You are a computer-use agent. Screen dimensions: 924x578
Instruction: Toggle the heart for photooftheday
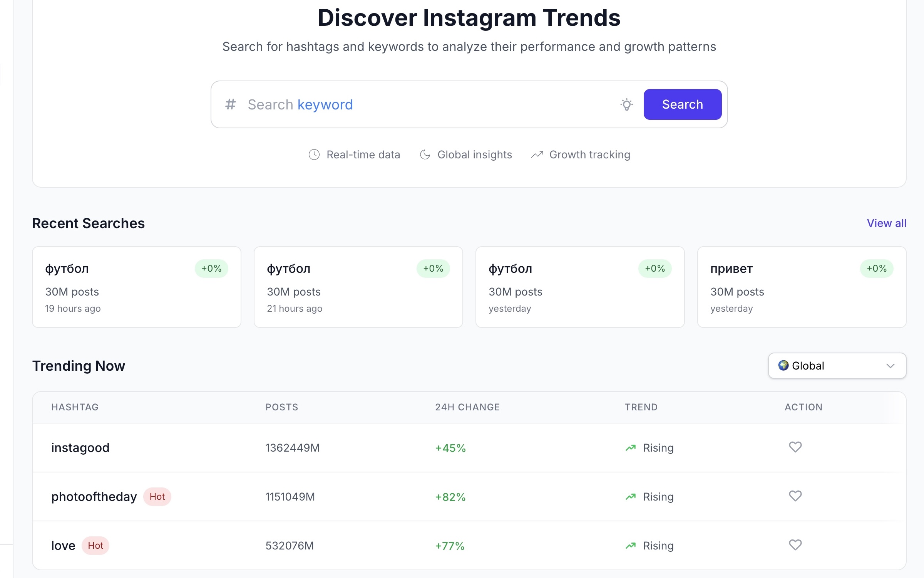click(795, 496)
